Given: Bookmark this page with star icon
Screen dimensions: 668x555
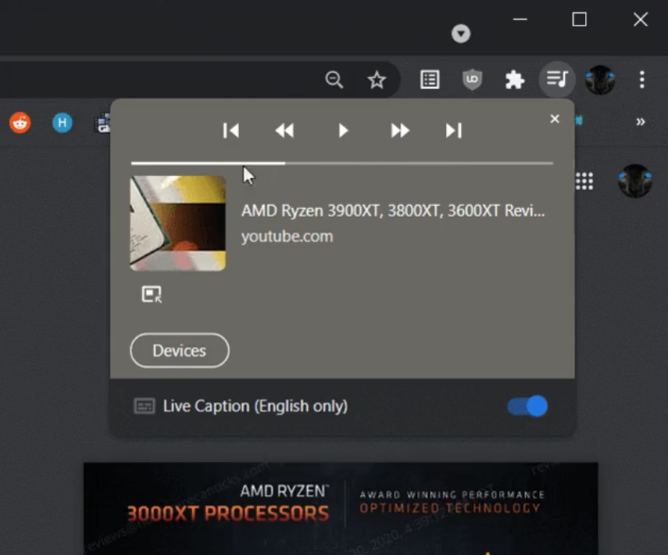Looking at the screenshot, I should (x=377, y=80).
